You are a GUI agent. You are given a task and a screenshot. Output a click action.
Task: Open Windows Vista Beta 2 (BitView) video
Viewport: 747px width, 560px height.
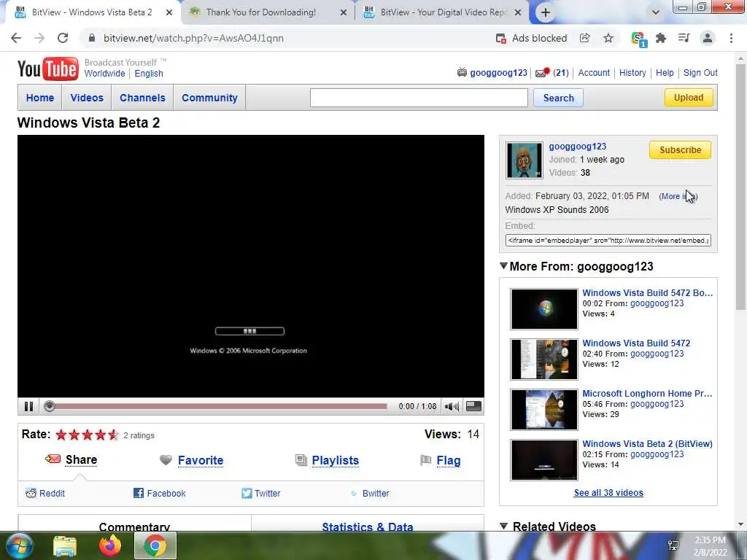pos(648,444)
